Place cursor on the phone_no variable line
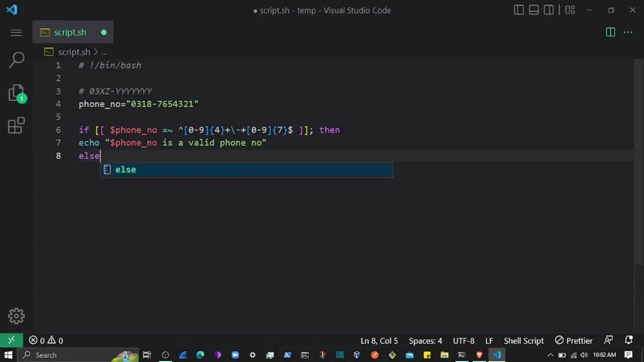 [138, 104]
